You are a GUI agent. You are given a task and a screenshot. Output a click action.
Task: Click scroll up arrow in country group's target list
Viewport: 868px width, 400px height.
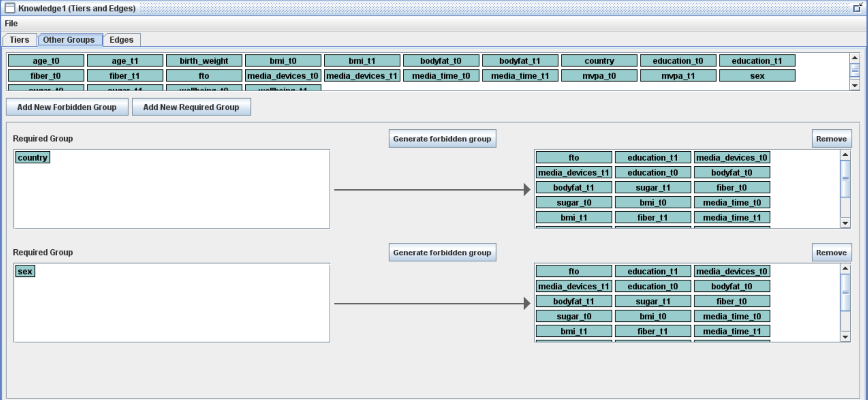coord(845,155)
